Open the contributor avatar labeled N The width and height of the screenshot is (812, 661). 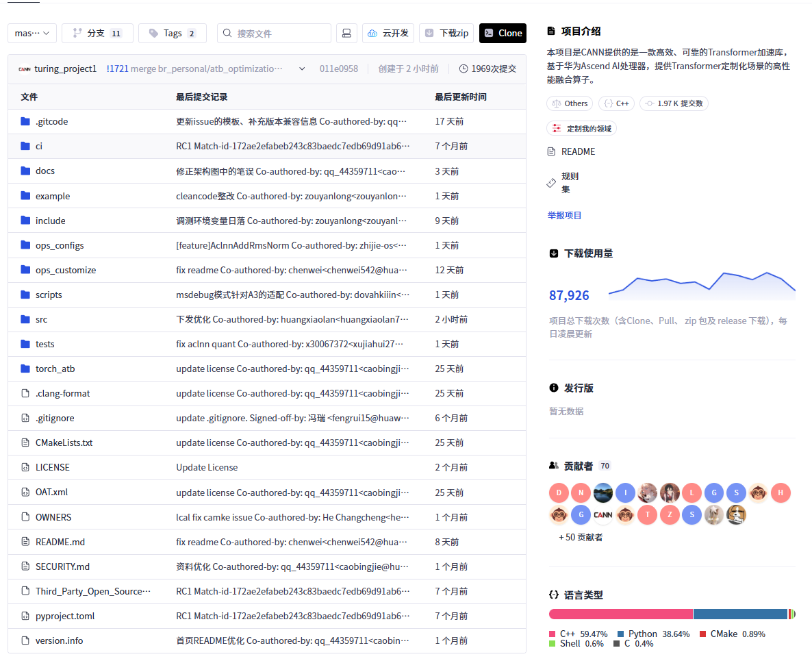pyautogui.click(x=581, y=492)
